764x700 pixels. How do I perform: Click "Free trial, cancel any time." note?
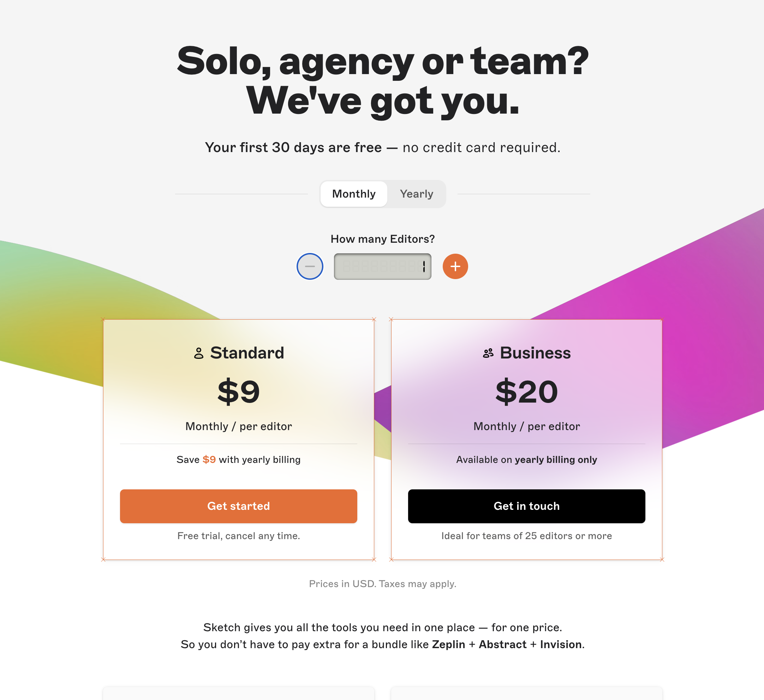(x=238, y=536)
